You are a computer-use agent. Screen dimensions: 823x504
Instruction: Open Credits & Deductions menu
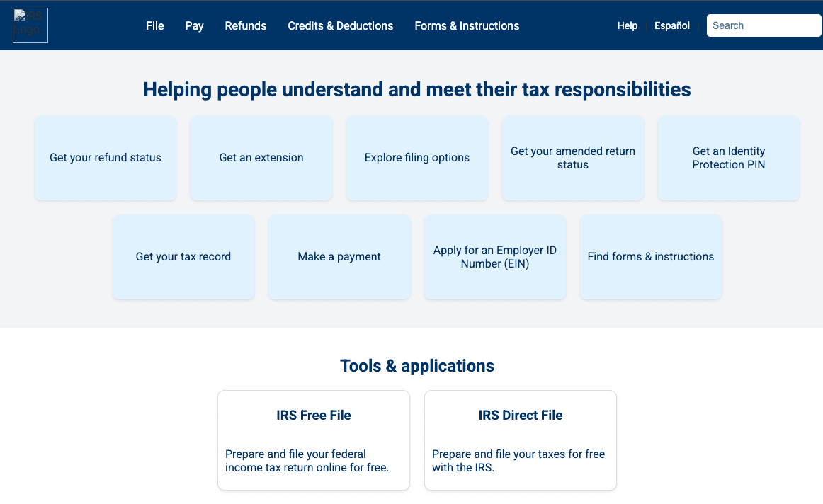(340, 25)
